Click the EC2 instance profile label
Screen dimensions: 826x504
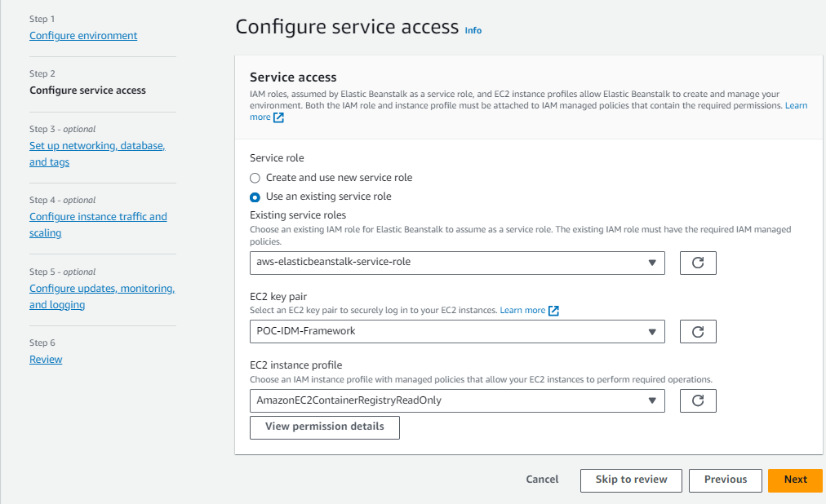coord(296,365)
